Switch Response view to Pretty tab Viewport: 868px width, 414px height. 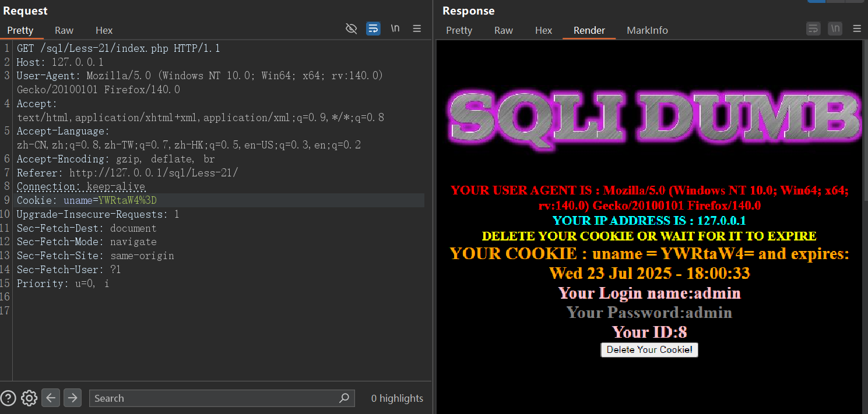point(459,30)
